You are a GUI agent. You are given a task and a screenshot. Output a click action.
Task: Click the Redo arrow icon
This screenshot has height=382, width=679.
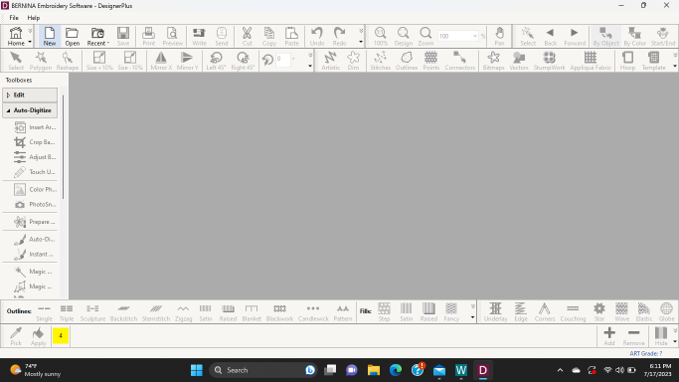coord(340,36)
